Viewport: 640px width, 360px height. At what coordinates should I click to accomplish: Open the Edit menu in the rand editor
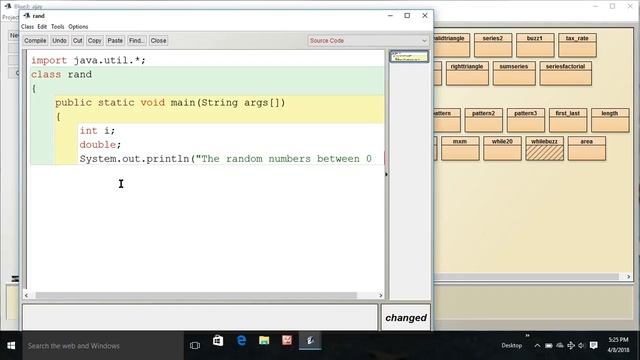[42, 27]
